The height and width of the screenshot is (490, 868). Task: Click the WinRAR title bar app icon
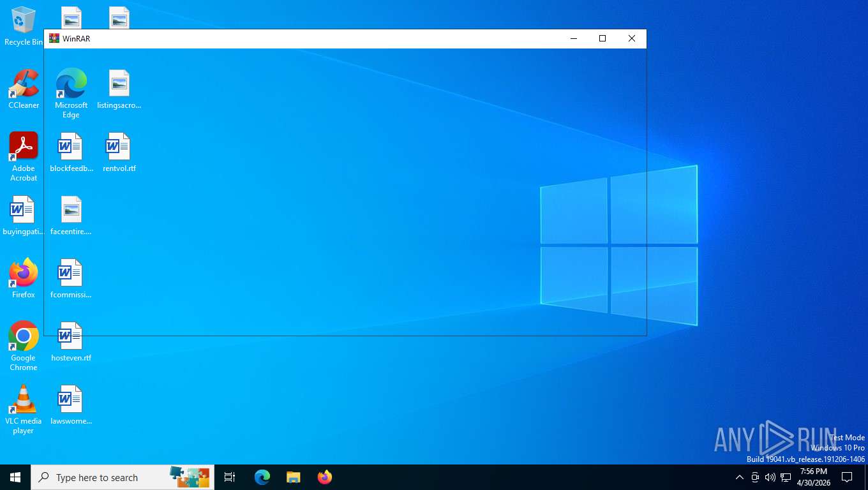[54, 38]
